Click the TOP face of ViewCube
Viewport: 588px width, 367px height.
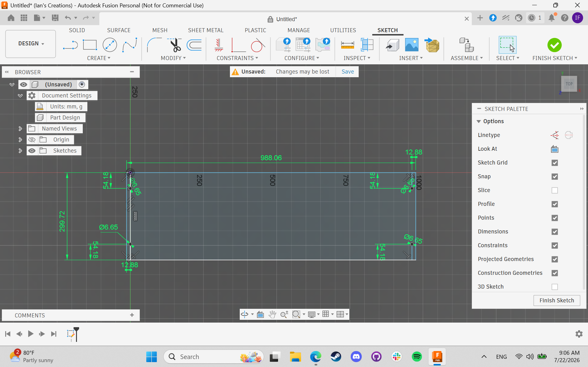569,84
